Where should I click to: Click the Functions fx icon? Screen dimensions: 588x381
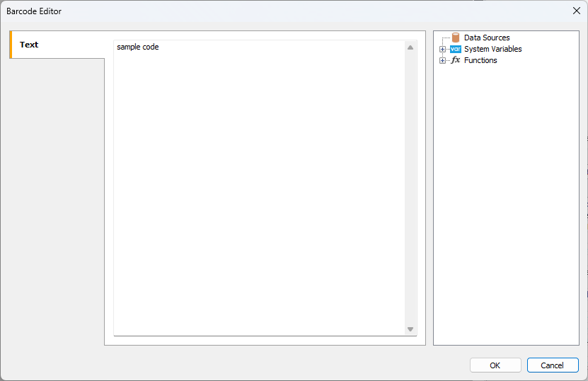click(x=456, y=60)
